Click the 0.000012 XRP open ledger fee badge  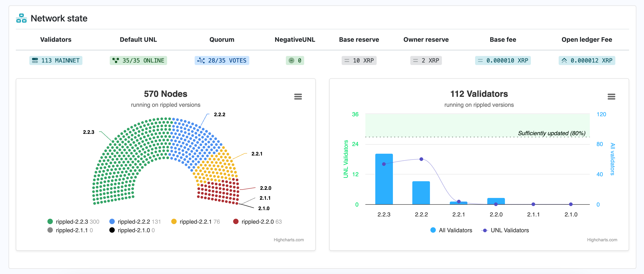587,60
